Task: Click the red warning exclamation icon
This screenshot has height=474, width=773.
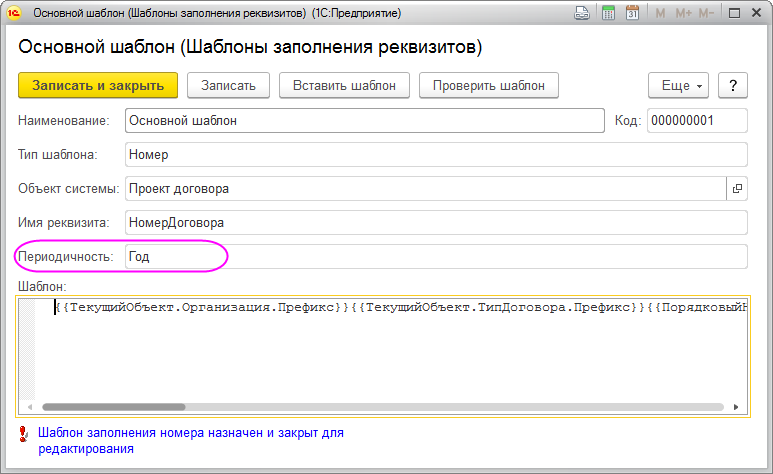Action: coord(24,434)
